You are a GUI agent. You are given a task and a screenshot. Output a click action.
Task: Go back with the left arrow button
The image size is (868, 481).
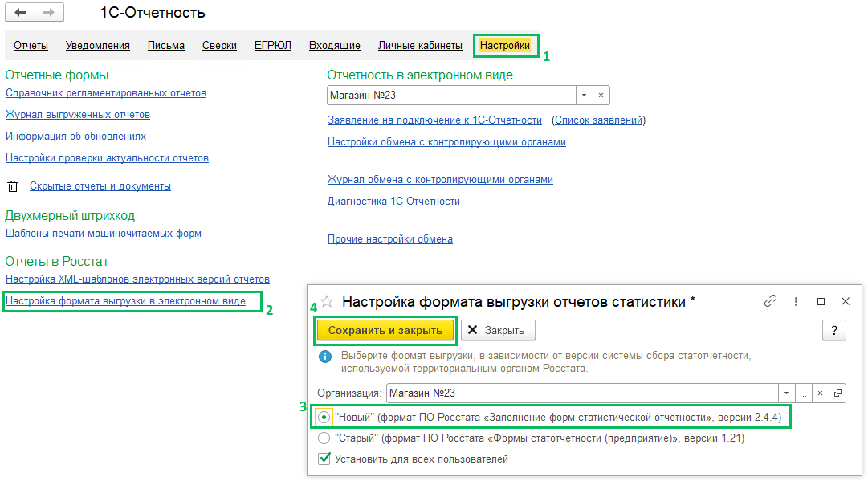[x=21, y=12]
